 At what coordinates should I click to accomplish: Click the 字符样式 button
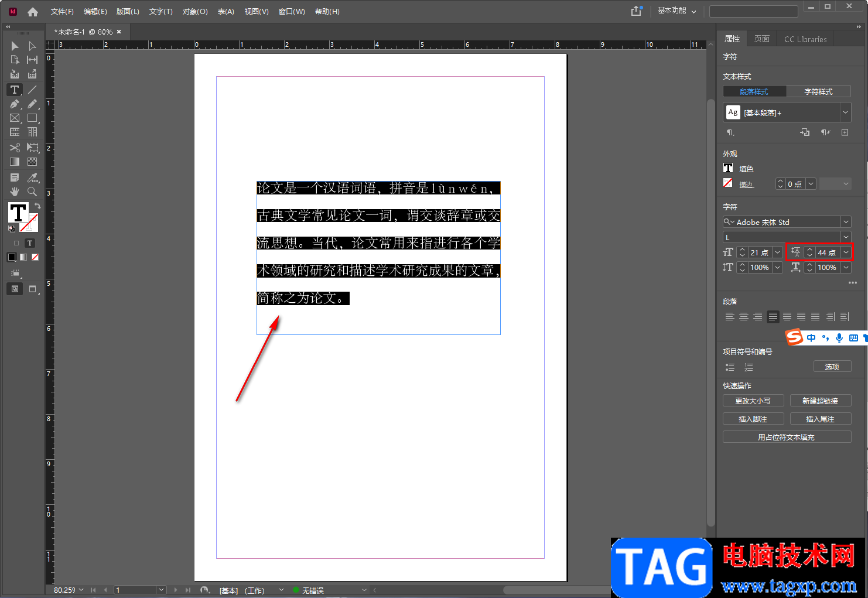(818, 91)
